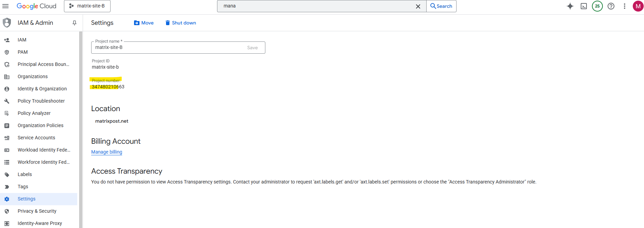Click the matrixpost.net location text
644x228 pixels.
(x=112, y=121)
